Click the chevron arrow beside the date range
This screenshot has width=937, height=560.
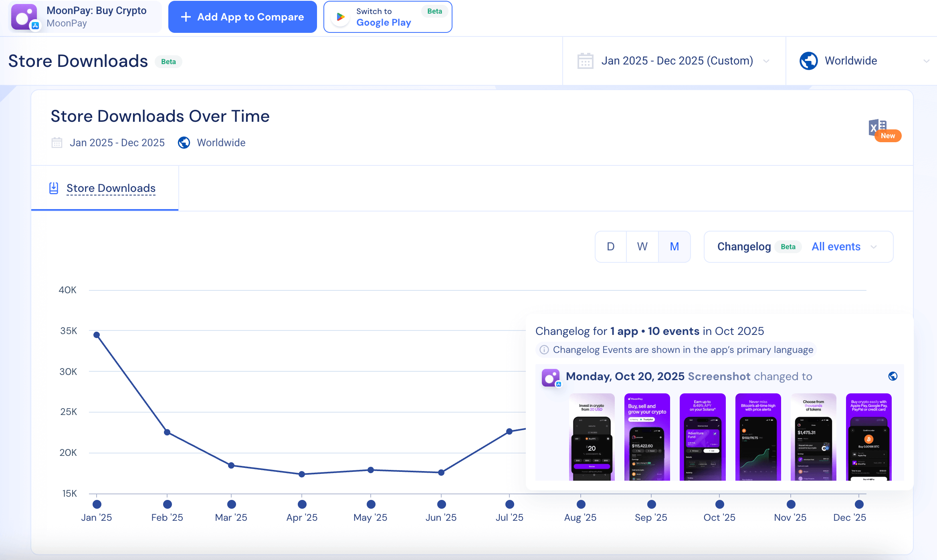766,61
